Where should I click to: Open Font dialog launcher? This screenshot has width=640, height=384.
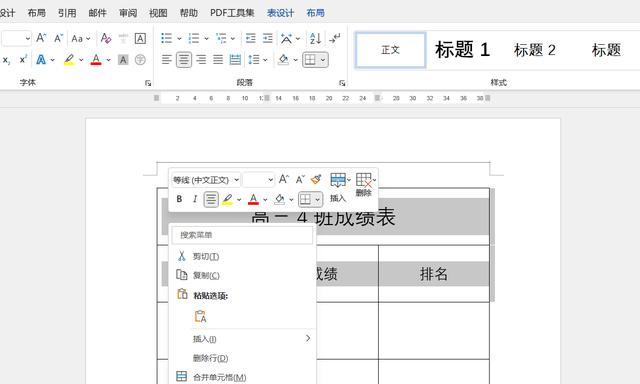coord(148,83)
